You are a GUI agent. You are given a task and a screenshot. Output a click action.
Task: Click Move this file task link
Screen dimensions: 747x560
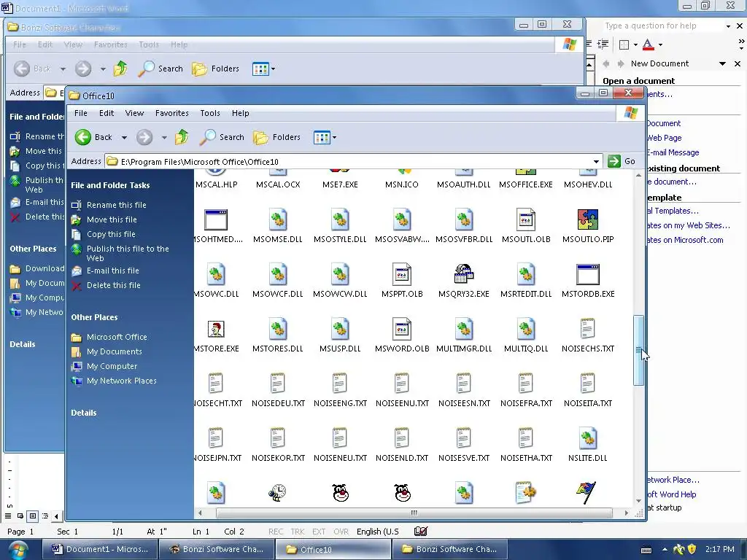112,219
